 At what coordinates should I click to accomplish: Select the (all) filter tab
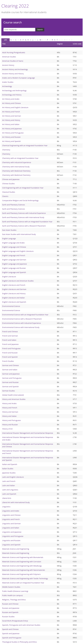point(5,40)
